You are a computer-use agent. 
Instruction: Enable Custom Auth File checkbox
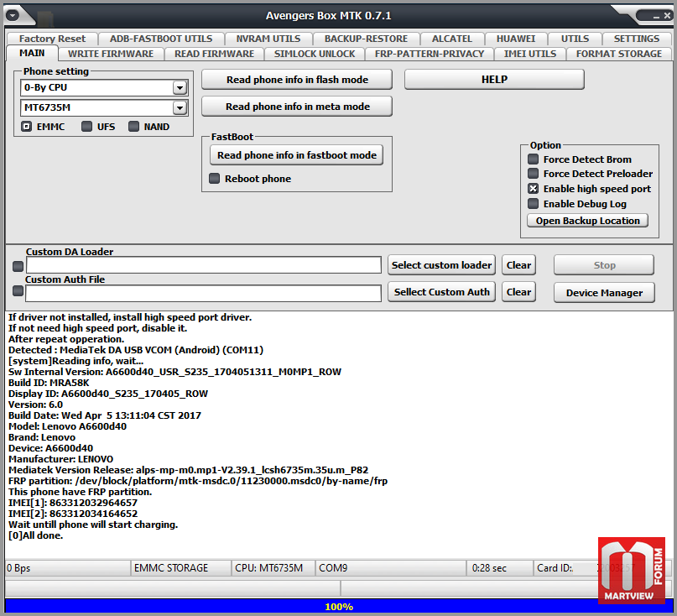point(18,291)
